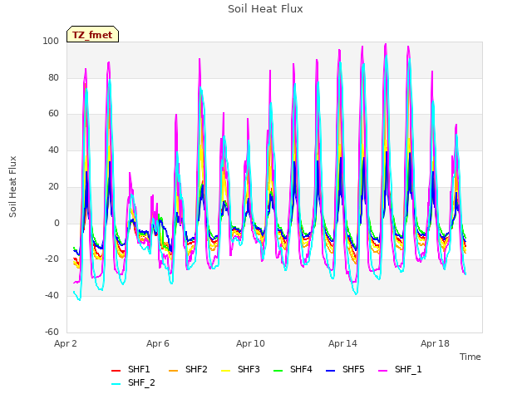Click the -60 y-axis tick label
The width and height of the screenshot is (532, 399).
click(52, 332)
